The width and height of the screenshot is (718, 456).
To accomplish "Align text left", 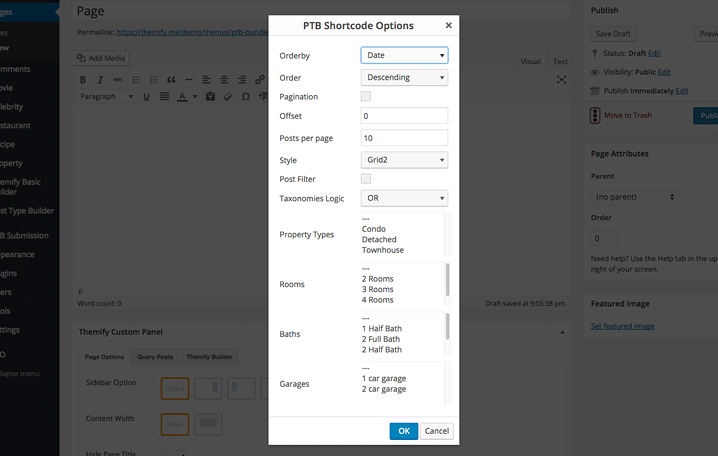I will 207,80.
